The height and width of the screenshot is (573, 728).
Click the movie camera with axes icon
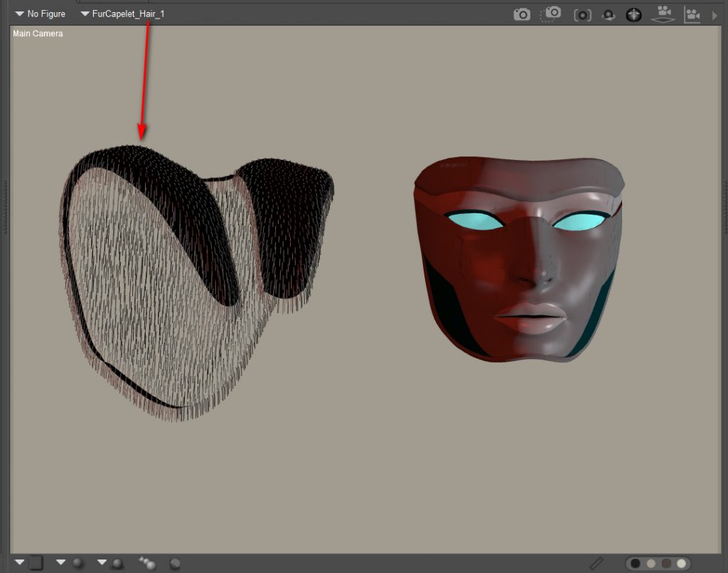692,14
